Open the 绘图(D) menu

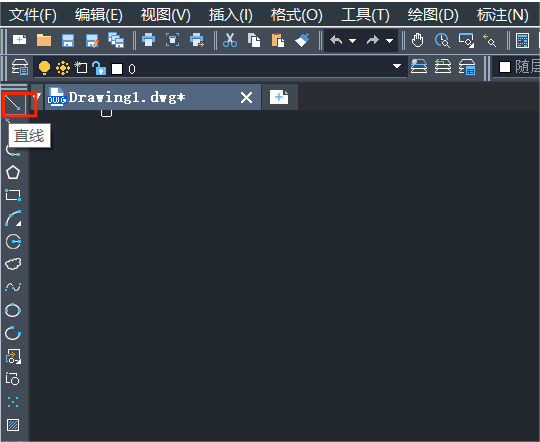click(x=433, y=15)
